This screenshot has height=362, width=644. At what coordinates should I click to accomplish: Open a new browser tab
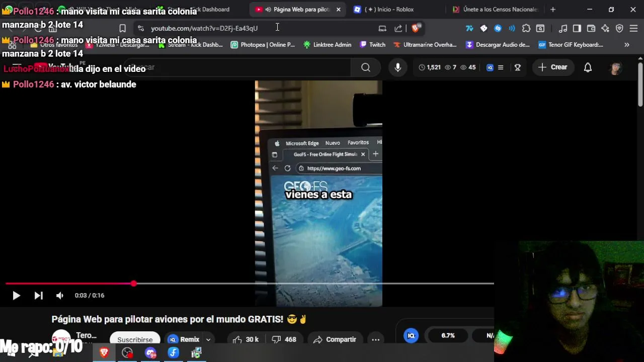[553, 10]
